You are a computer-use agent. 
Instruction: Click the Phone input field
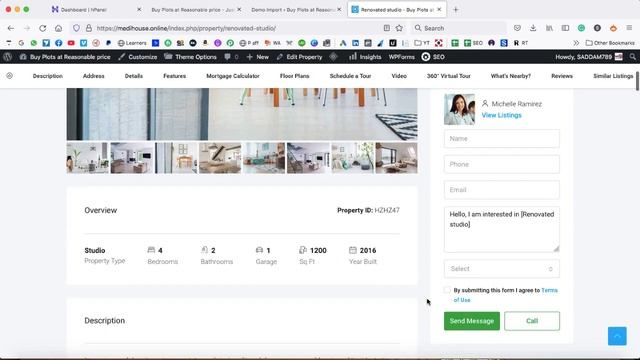pos(502,164)
